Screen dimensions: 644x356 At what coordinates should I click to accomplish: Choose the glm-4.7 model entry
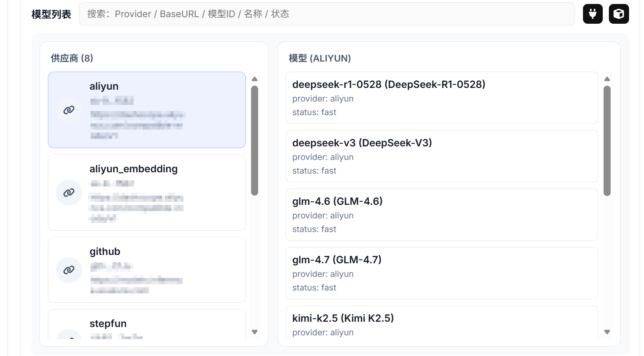(x=442, y=273)
